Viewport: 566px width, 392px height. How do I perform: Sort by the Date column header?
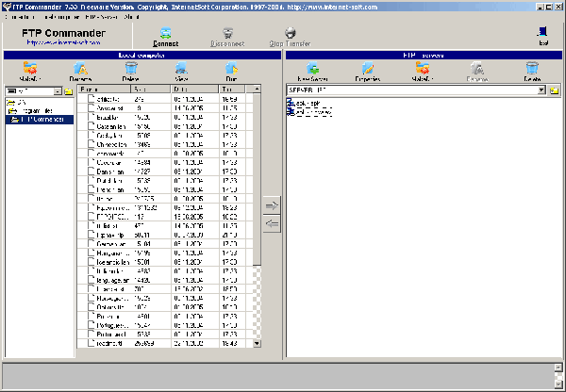pos(195,90)
